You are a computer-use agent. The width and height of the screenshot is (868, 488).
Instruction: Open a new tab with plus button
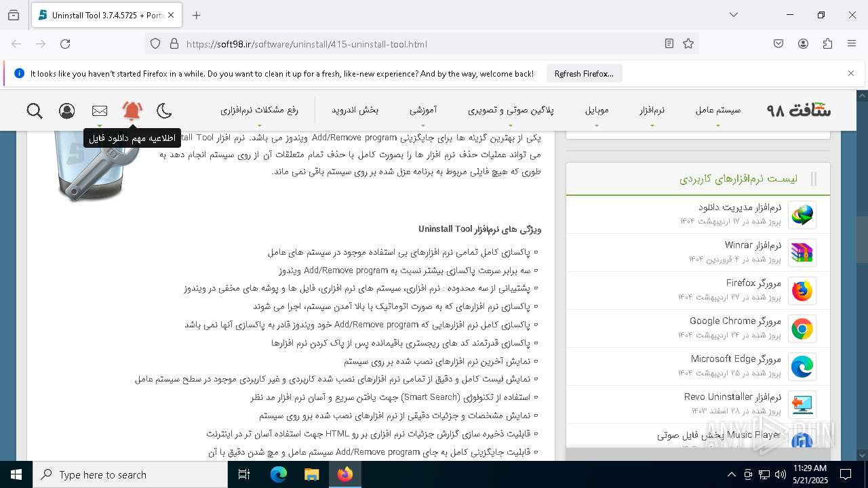(196, 15)
